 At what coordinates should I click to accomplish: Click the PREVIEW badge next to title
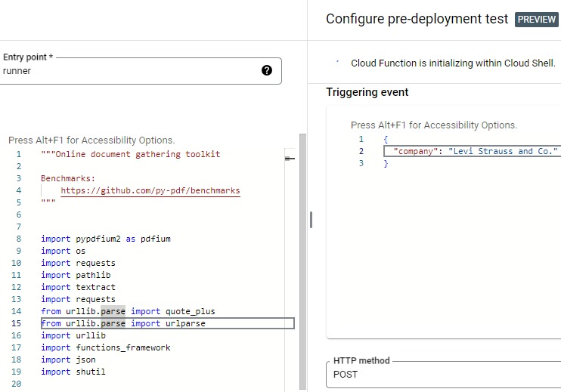[536, 20]
